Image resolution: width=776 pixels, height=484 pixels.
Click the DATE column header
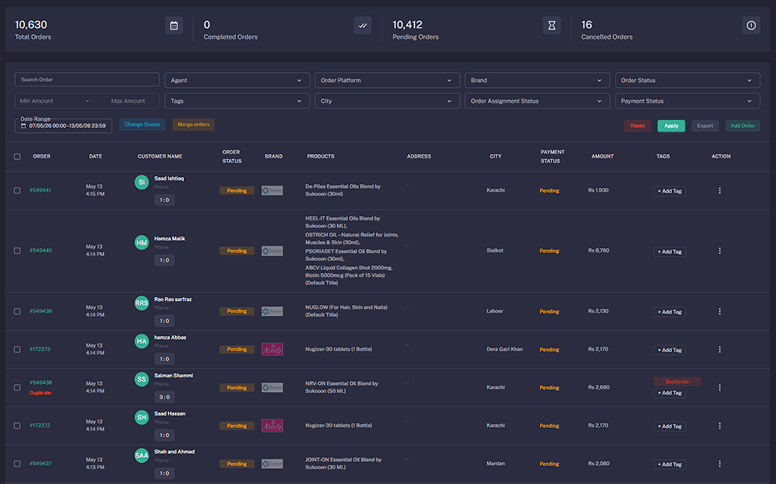[x=96, y=156]
